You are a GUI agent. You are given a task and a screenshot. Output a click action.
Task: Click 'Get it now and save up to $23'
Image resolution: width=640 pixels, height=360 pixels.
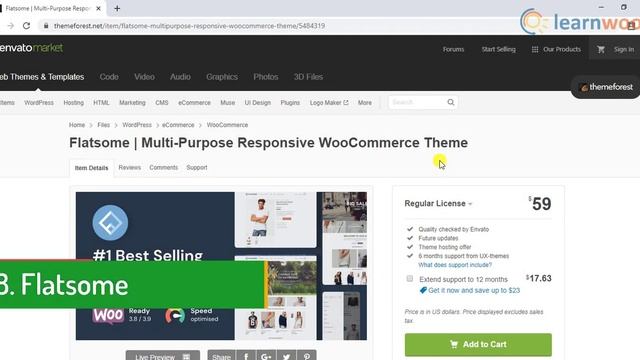pos(474,291)
